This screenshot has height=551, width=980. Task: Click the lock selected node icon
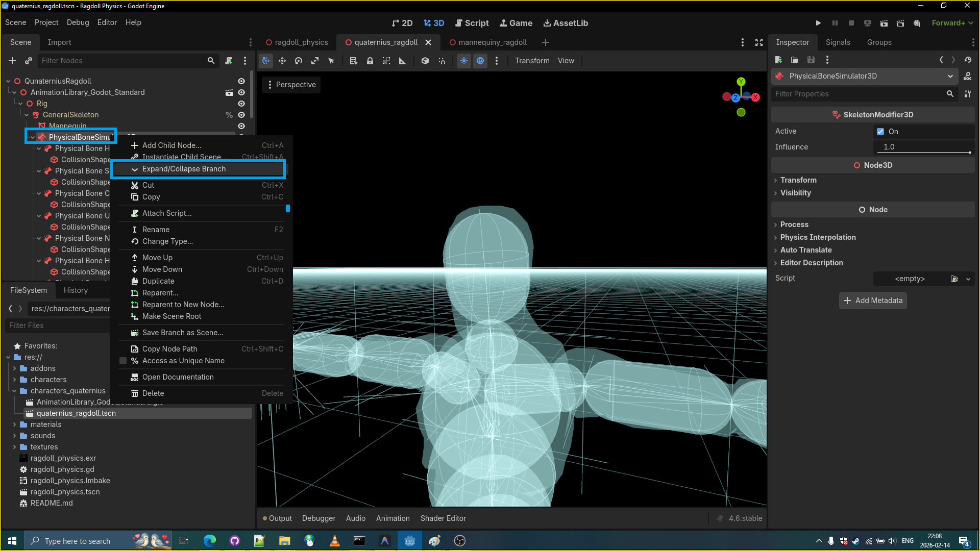[x=370, y=61]
